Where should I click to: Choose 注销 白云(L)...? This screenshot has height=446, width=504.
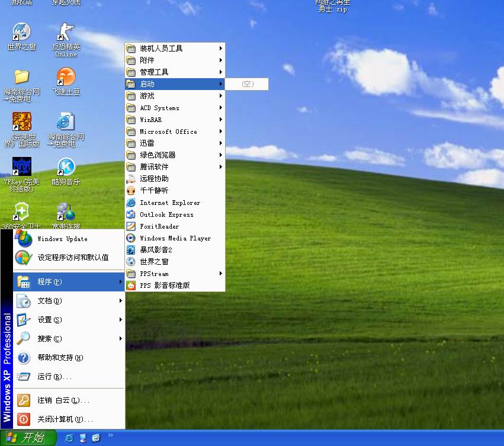pyautogui.click(x=69, y=400)
